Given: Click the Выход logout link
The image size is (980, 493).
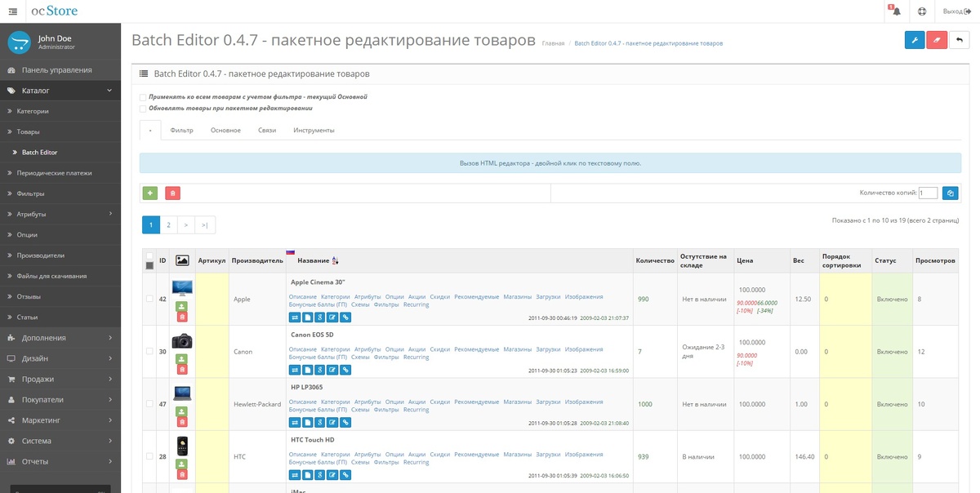Looking at the screenshot, I should coord(957,11).
